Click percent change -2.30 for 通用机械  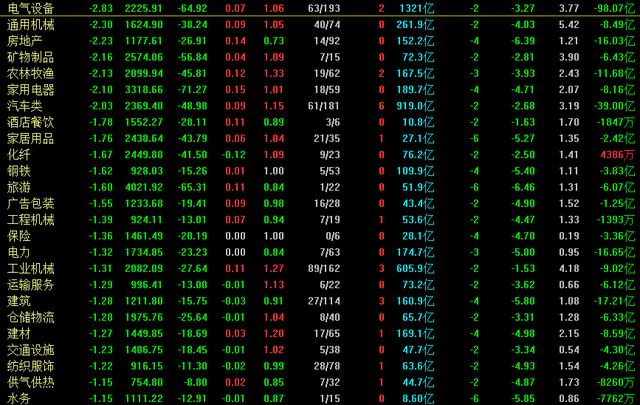click(101, 25)
